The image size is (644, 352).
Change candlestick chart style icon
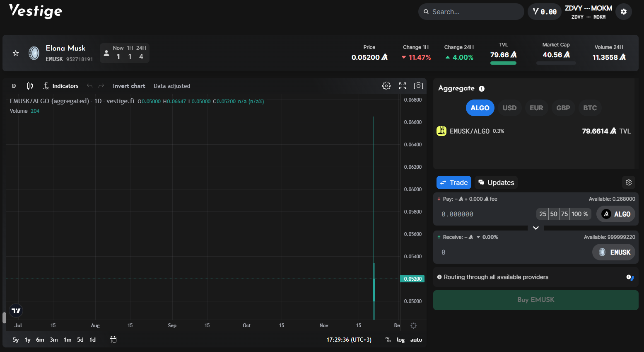pos(30,86)
